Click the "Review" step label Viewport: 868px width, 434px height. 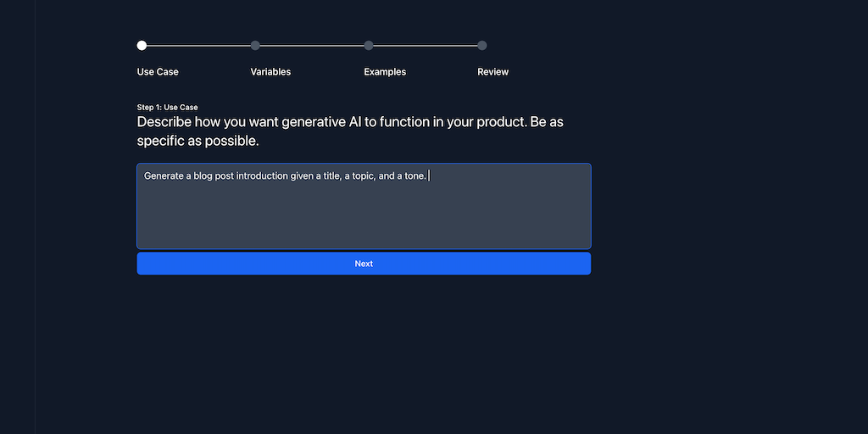(x=492, y=72)
